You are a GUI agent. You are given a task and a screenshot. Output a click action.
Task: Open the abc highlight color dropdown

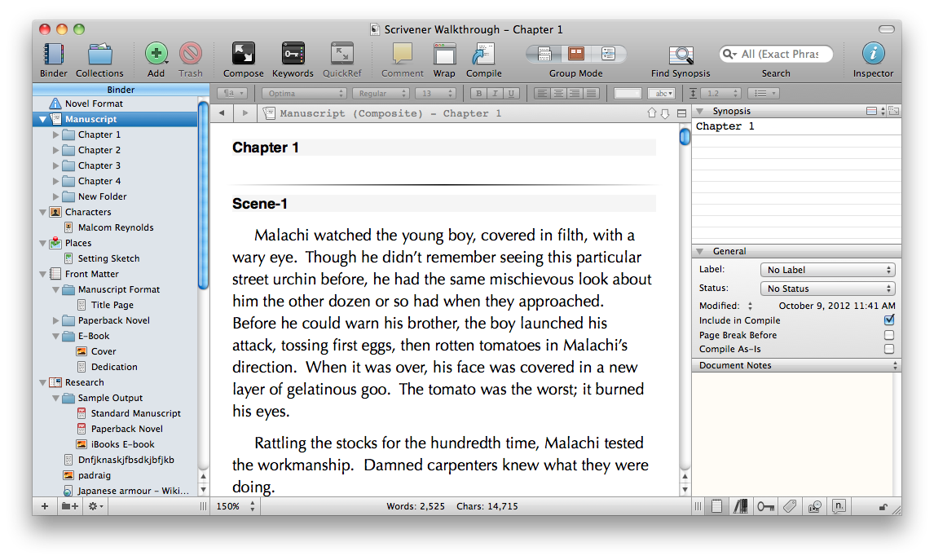coord(662,93)
